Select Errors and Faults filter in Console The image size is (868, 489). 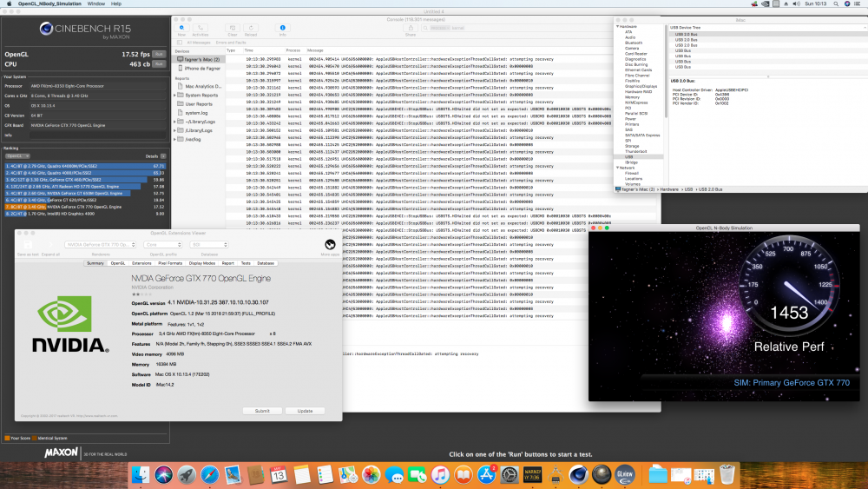tap(231, 43)
